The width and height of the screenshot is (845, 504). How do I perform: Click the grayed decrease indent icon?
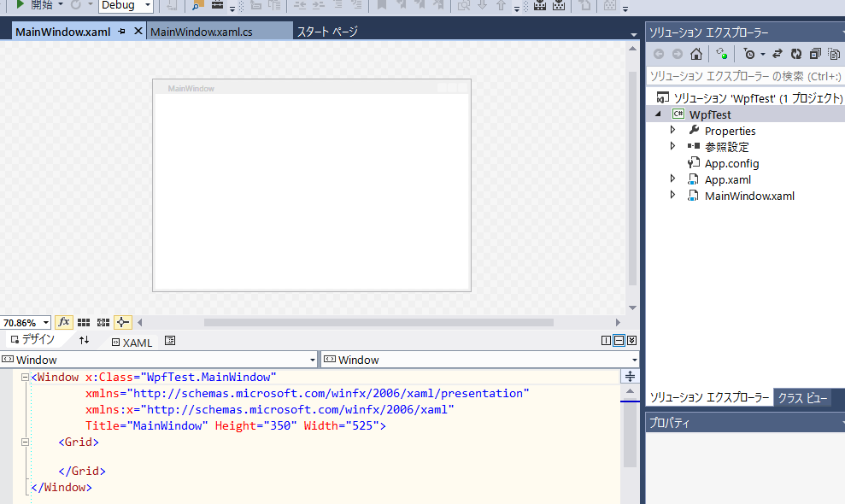(x=300, y=5)
